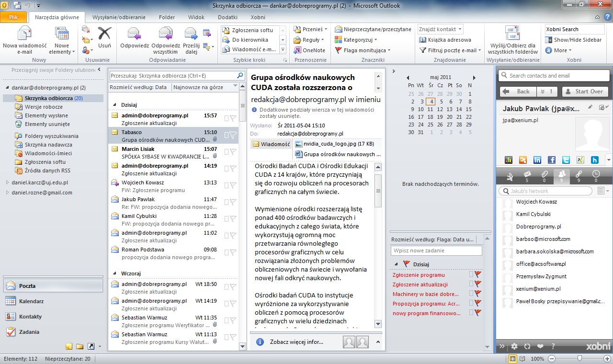
Task: Open the Filtruj pocztę e-mail dropdown
Action: click(x=450, y=50)
